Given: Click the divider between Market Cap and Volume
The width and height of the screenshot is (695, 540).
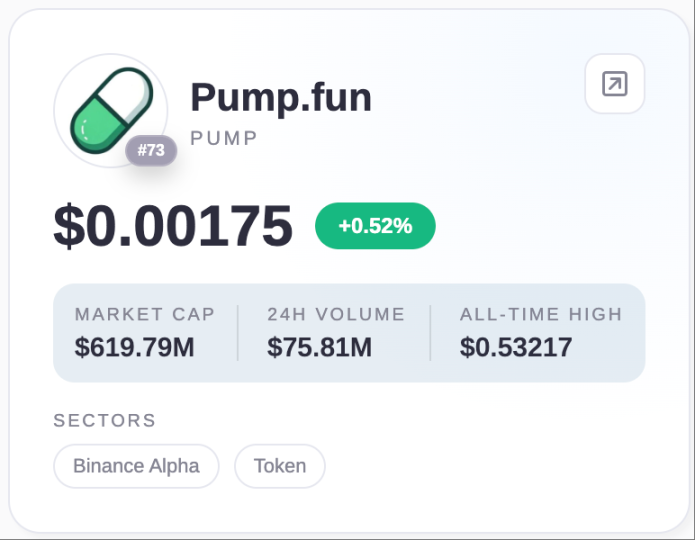Looking at the screenshot, I should [x=237, y=332].
